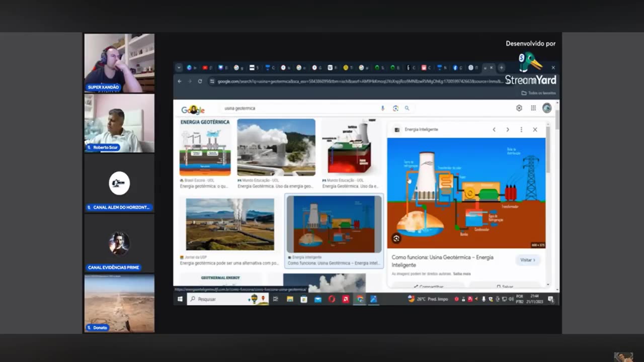Open the tab search dropdown in Chrome

tap(179, 67)
